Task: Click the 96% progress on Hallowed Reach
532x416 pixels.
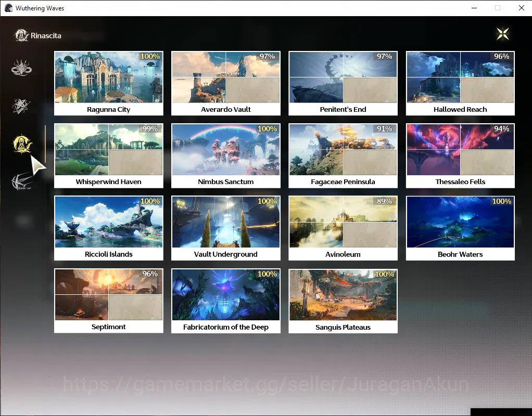Action: (x=501, y=56)
